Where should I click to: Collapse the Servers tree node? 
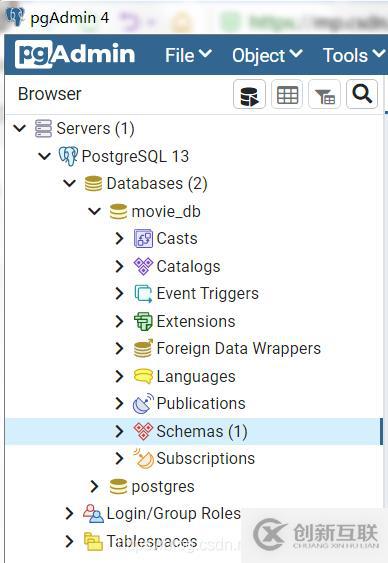click(19, 128)
